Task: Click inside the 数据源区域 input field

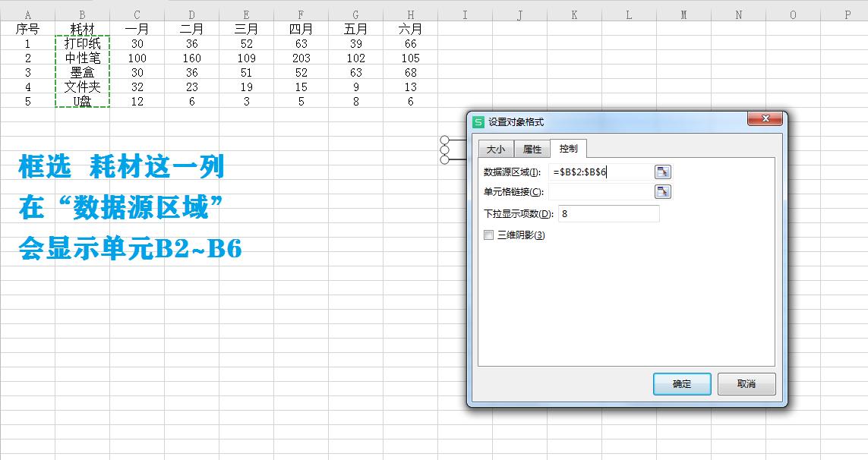Action: 600,172
